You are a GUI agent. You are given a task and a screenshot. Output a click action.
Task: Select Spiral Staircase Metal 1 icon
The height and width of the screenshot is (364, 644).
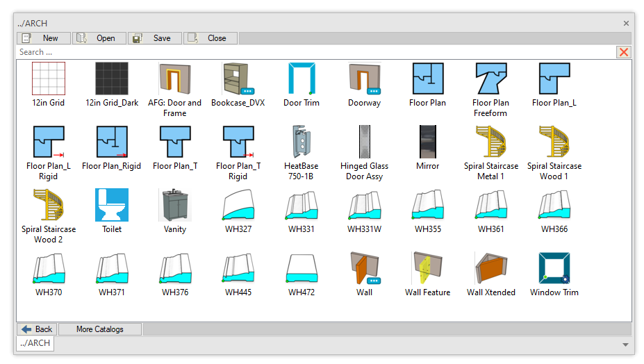click(490, 142)
